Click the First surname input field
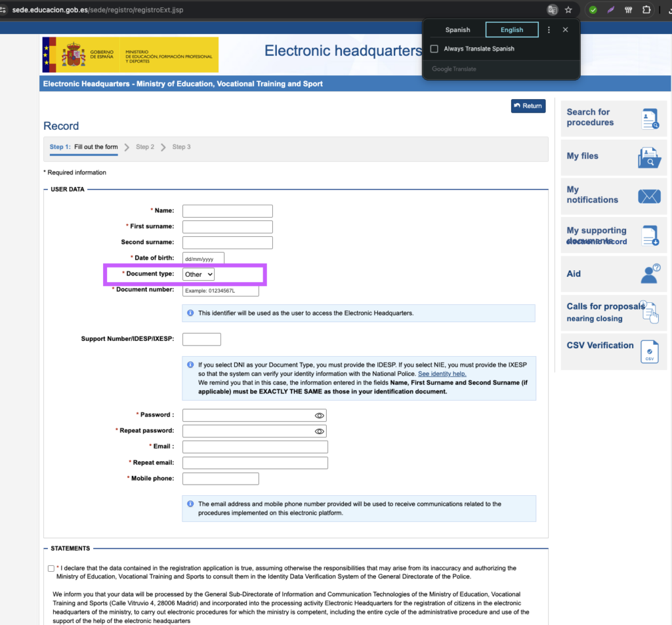Image resolution: width=672 pixels, height=625 pixels. click(x=228, y=227)
